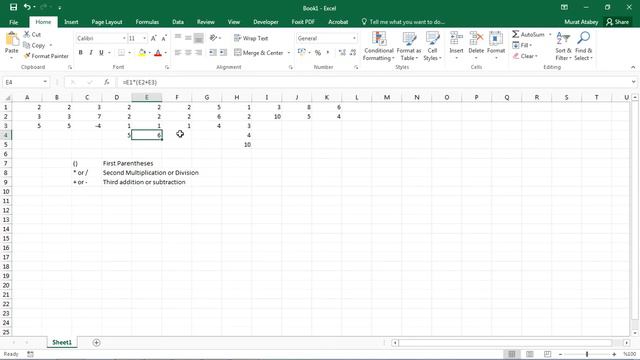
Task: Increase the cell indent
Action: (x=223, y=53)
